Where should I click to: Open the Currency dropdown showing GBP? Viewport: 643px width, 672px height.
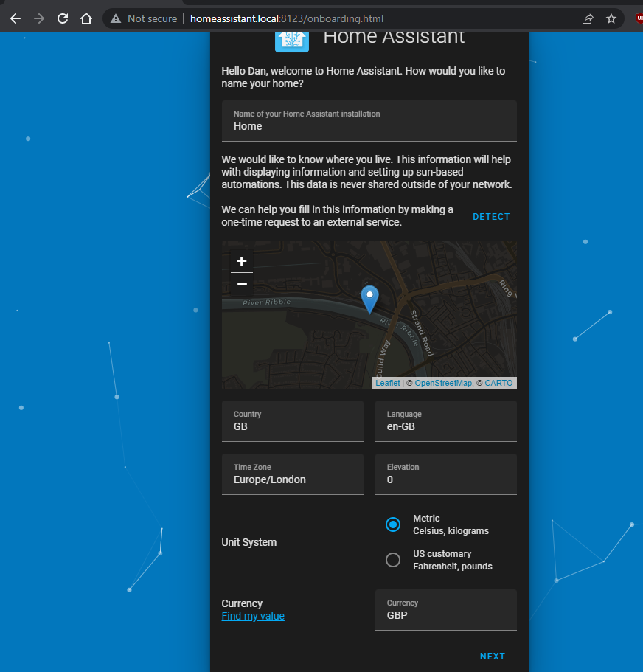[446, 610]
